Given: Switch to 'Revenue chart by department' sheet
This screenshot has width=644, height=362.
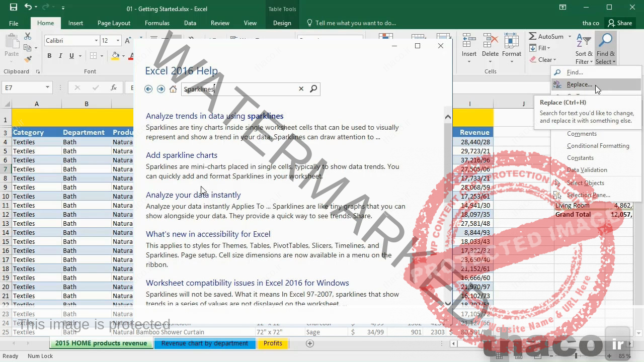Looking at the screenshot, I should point(205,343).
